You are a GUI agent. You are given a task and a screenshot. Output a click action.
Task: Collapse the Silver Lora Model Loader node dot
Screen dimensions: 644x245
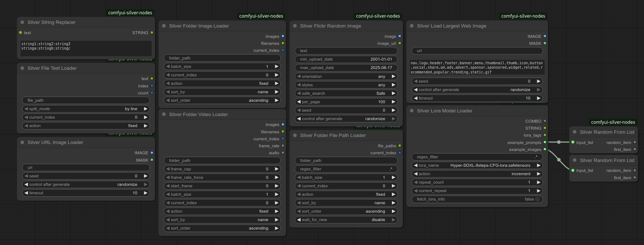(412, 111)
